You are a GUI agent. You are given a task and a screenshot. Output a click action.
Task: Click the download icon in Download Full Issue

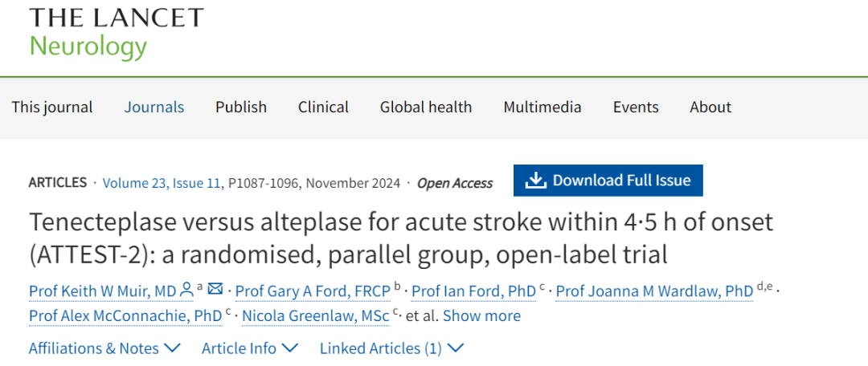click(535, 181)
